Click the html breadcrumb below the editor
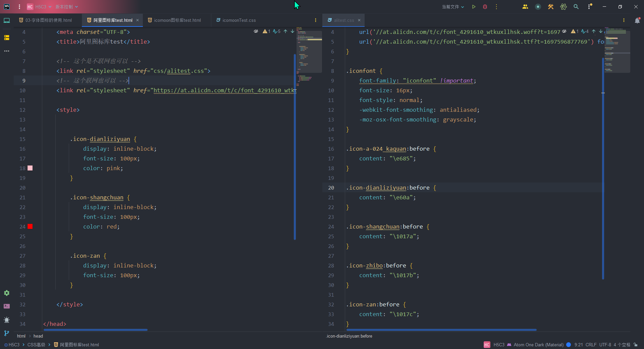This screenshot has height=349, width=644. [x=21, y=336]
